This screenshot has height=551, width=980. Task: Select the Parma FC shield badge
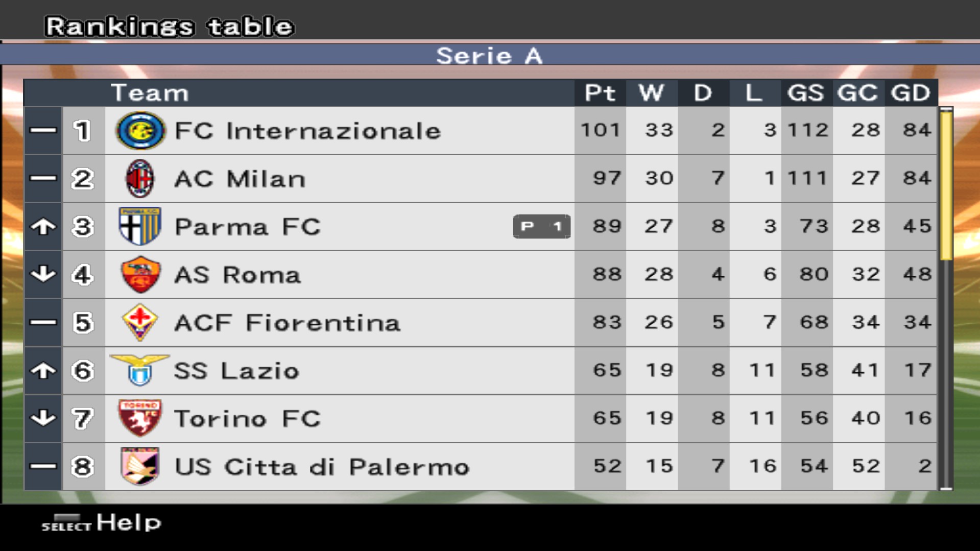140,226
